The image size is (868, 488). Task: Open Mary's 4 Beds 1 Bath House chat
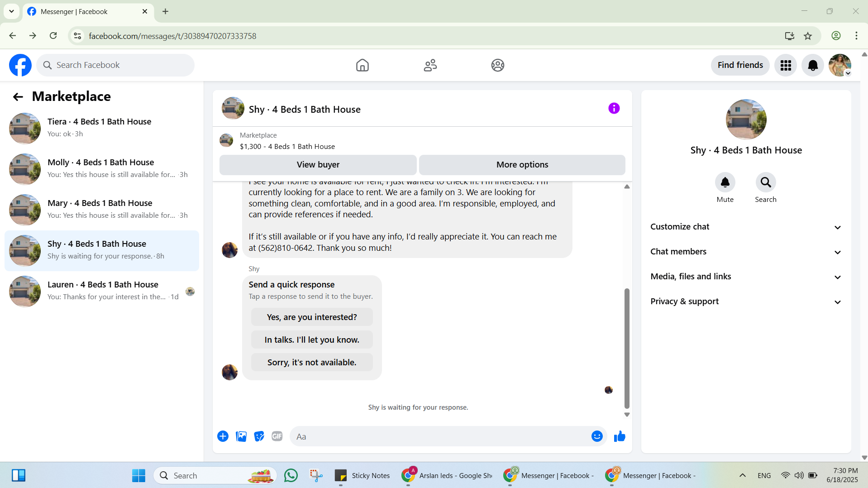coord(102,210)
